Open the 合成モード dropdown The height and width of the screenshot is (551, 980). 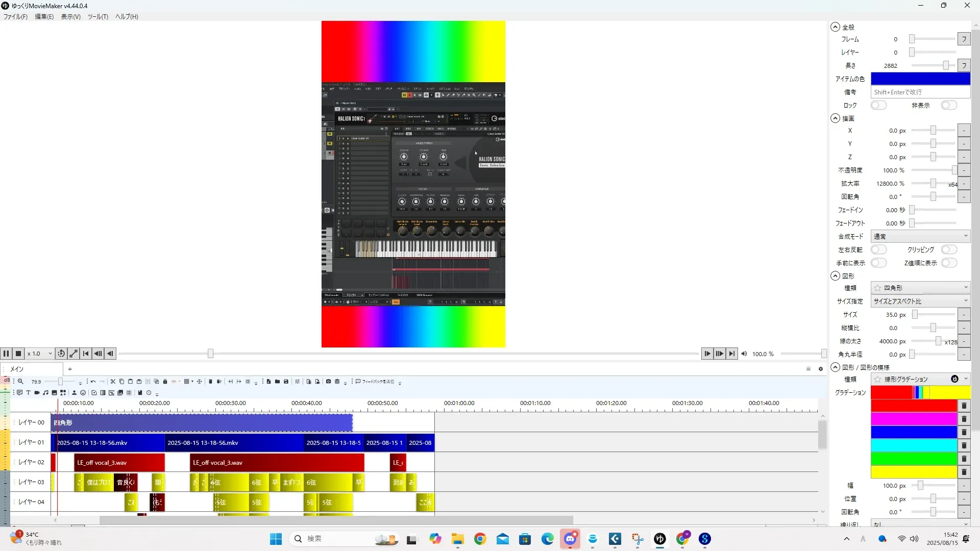pyautogui.click(x=920, y=236)
